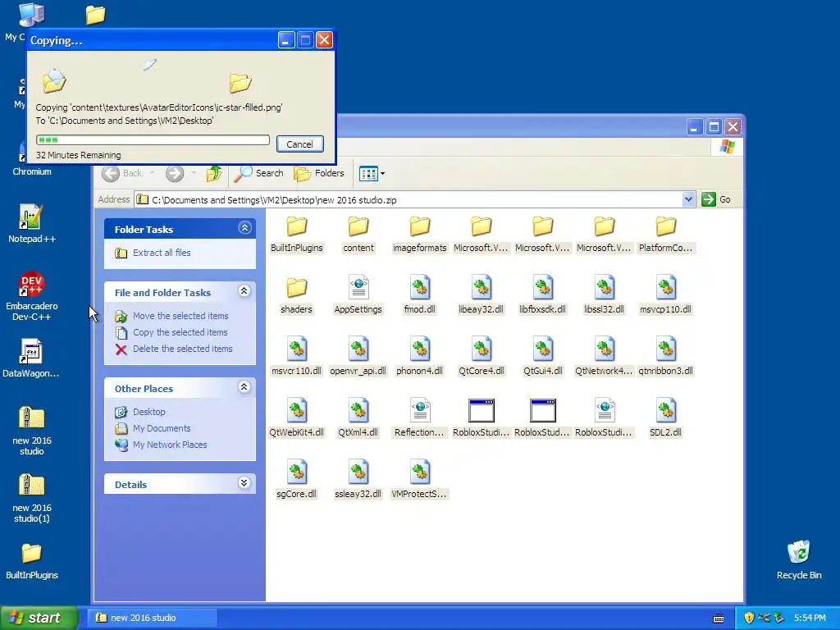The width and height of the screenshot is (840, 630).
Task: Open the Forward history dropdown arrow
Action: click(x=194, y=173)
